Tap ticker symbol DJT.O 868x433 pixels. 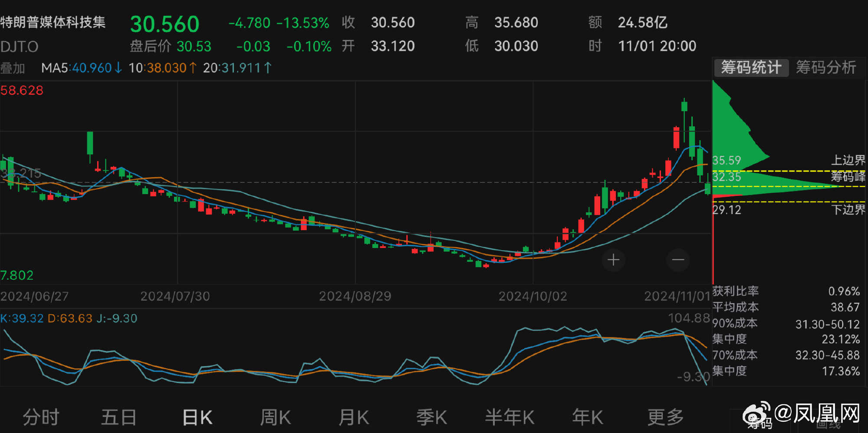point(20,47)
